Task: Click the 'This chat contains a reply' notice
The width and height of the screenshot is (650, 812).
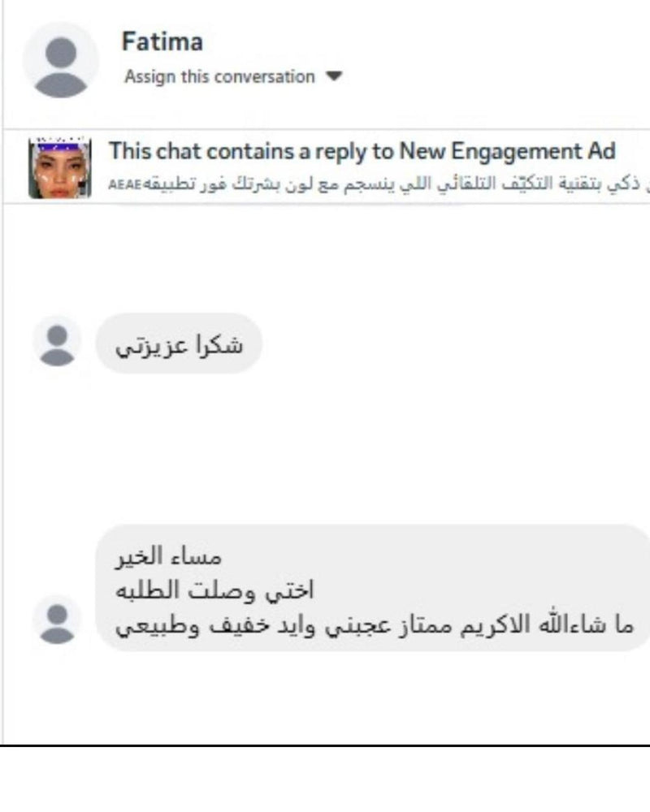Action: [362, 151]
